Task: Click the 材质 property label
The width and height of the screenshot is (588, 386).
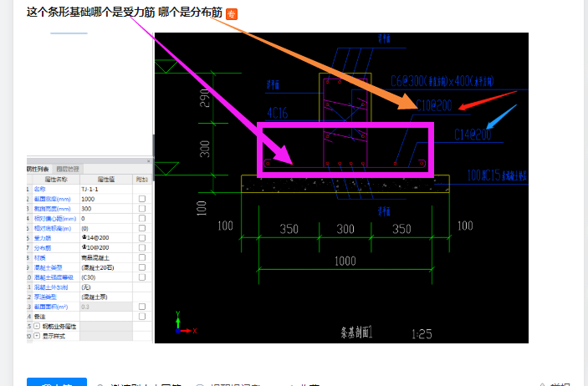Action: click(40, 258)
